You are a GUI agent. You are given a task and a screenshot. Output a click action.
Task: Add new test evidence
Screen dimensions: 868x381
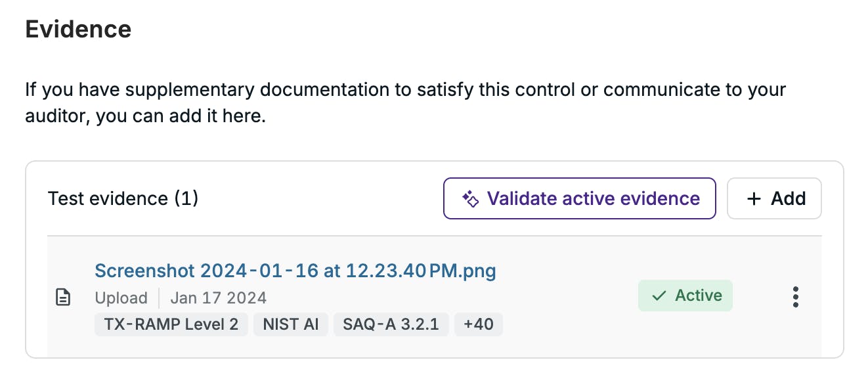pos(774,198)
